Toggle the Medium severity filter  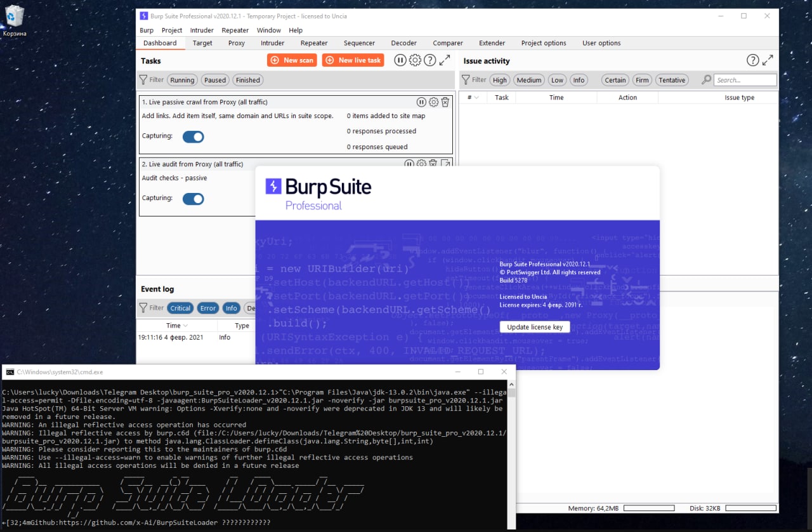[x=529, y=80]
